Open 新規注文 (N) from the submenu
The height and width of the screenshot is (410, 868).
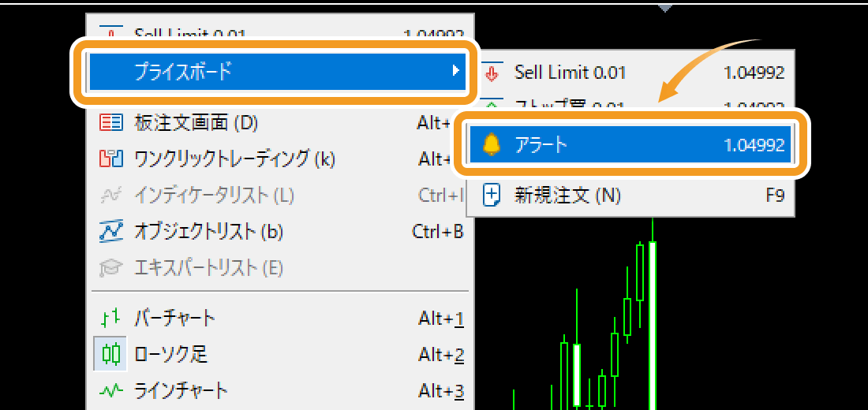tap(630, 195)
